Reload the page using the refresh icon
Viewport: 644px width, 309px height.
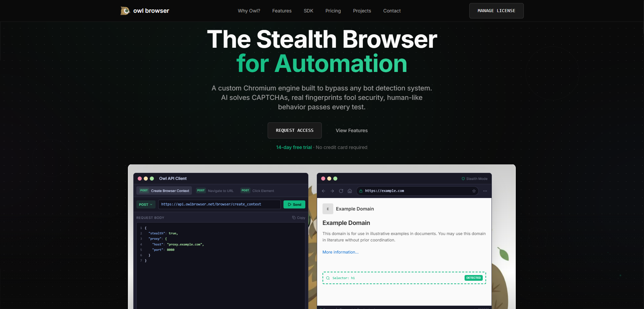click(x=341, y=191)
